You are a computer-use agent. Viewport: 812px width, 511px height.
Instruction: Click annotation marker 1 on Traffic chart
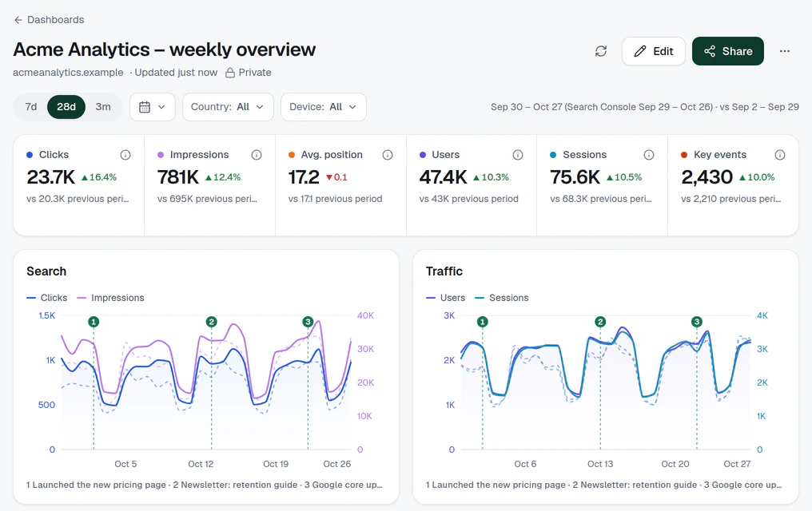click(483, 322)
